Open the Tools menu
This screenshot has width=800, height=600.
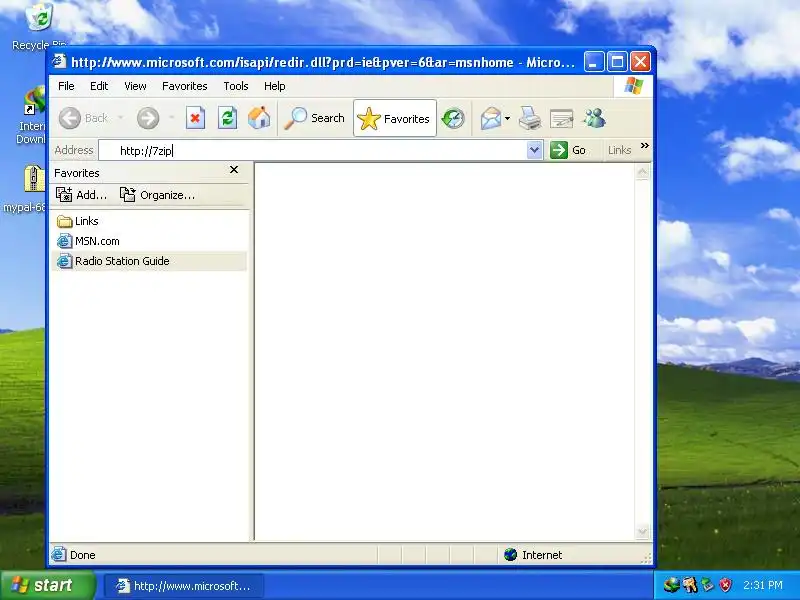[x=236, y=86]
